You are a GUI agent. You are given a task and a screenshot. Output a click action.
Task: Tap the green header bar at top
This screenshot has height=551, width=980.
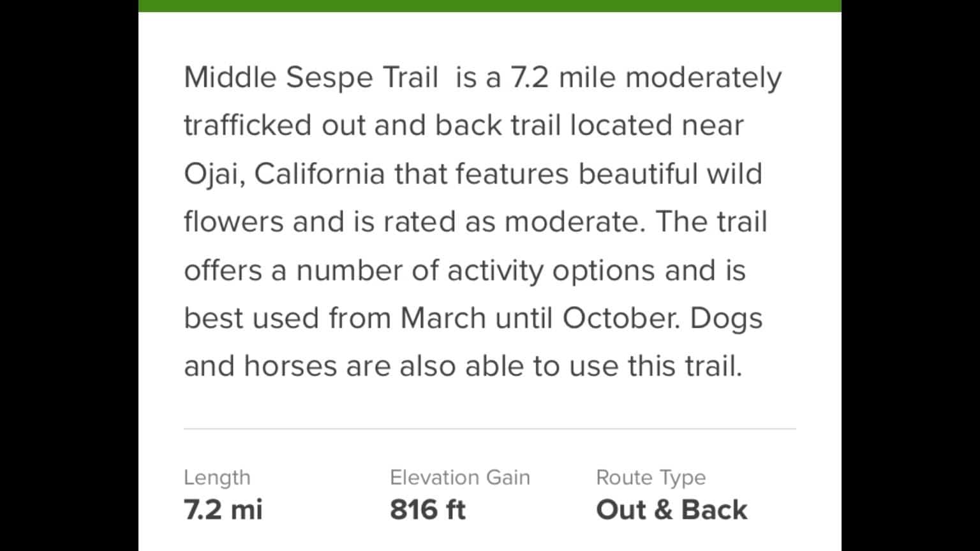[489, 6]
